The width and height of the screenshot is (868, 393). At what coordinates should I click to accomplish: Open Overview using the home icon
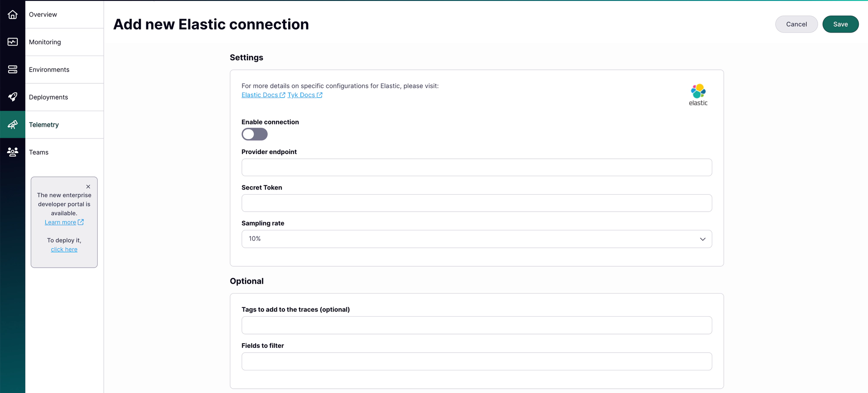point(13,14)
